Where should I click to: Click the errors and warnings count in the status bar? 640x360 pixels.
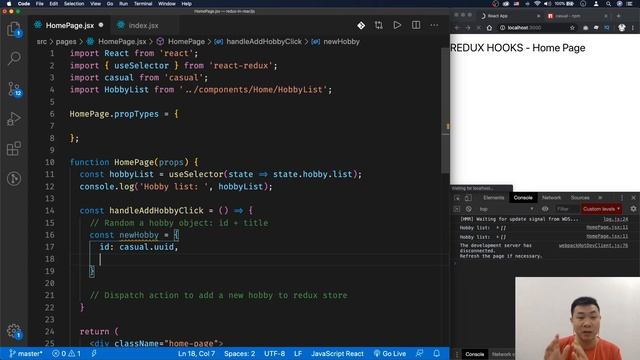coord(66,353)
